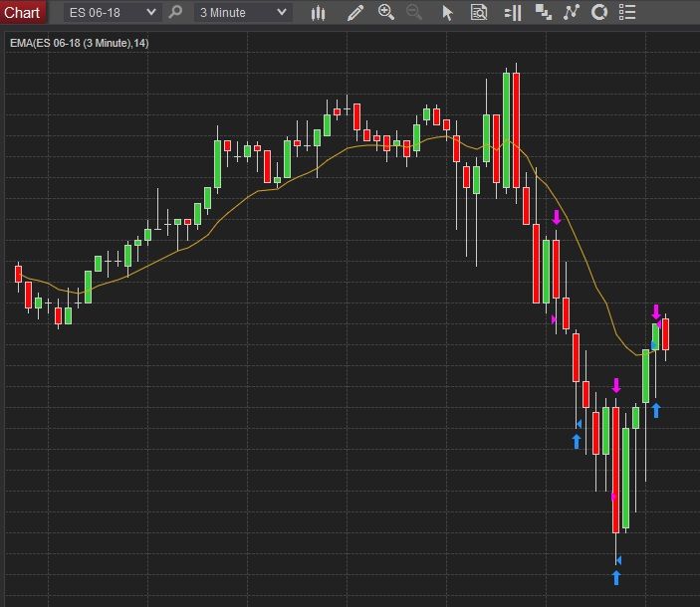700x607 pixels.
Task: Click the tallest red candlestick at the peak
Action: pos(516,130)
